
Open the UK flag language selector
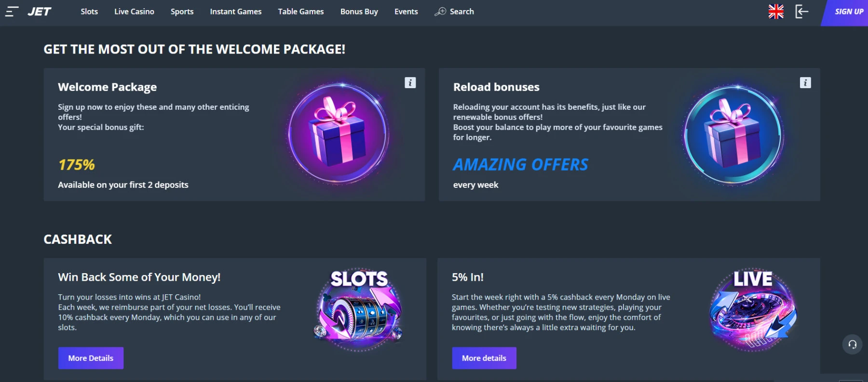(x=776, y=12)
